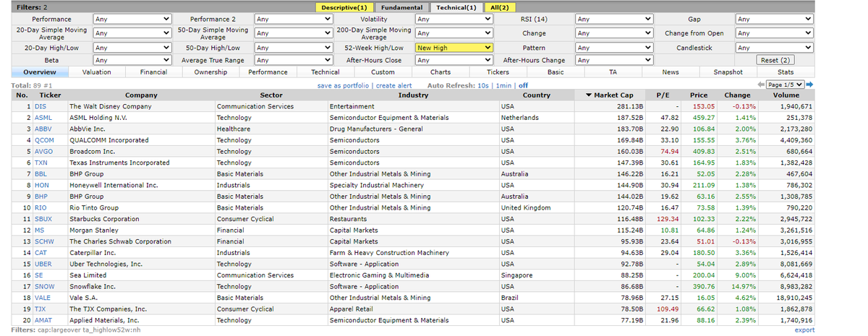This screenshot has width=868, height=336.
Task: Switch to the Valuation view tab
Action: pos(96,72)
